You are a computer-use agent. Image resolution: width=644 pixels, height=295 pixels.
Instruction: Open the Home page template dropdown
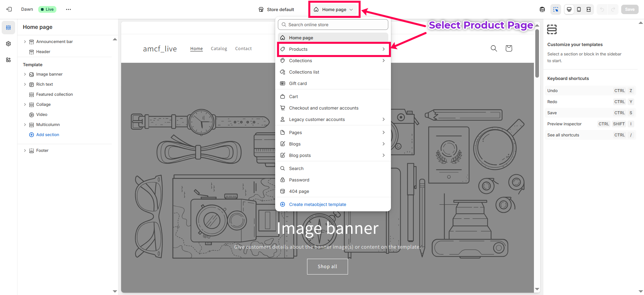tap(334, 9)
